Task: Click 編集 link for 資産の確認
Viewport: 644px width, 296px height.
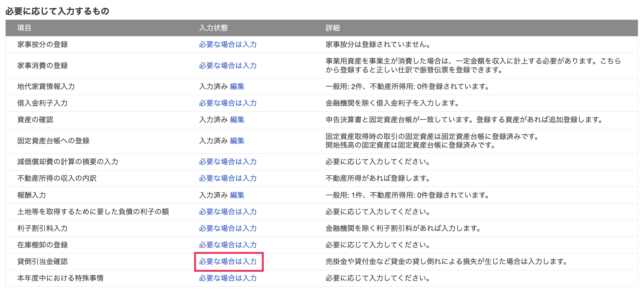Action: [x=237, y=120]
